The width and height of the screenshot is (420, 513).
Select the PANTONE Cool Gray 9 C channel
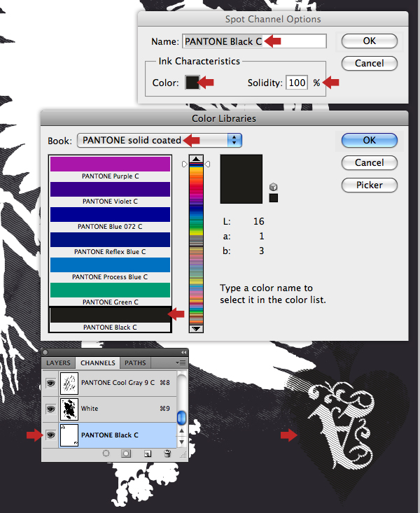point(109,383)
